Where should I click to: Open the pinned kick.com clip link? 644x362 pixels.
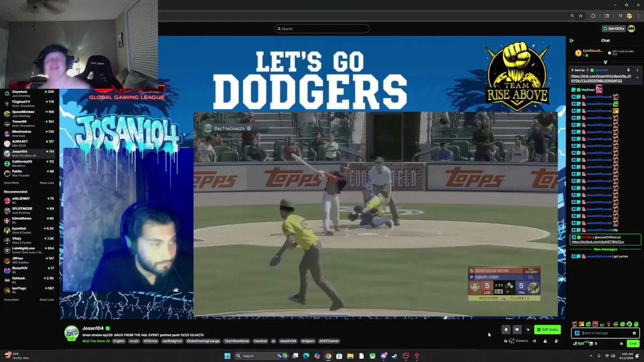point(601,78)
